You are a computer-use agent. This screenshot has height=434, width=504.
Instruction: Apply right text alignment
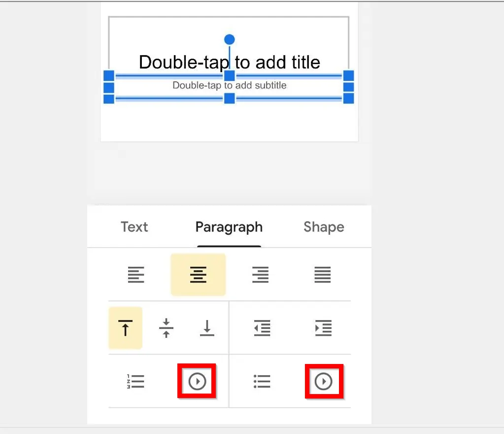[x=260, y=275]
